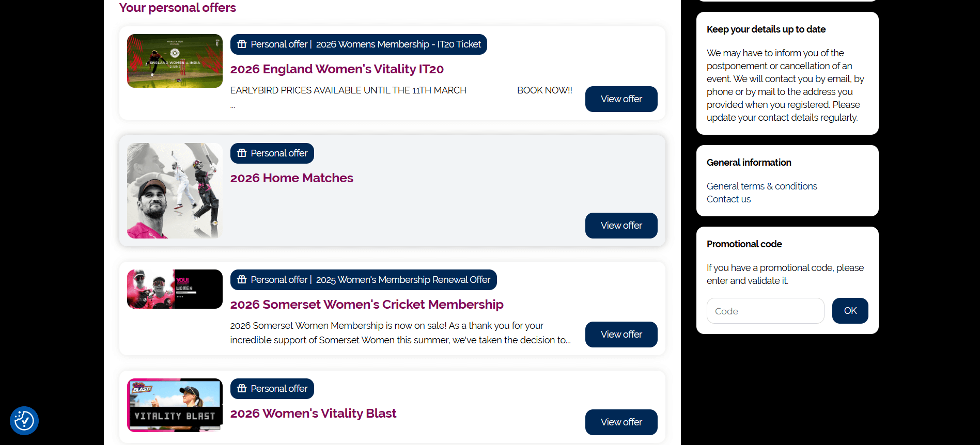
Task: View offer for England Women's Vitality IT20
Action: 621,99
